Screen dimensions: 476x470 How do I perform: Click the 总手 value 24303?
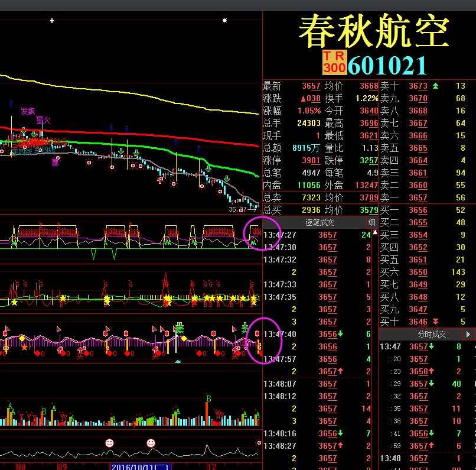pyautogui.click(x=309, y=123)
